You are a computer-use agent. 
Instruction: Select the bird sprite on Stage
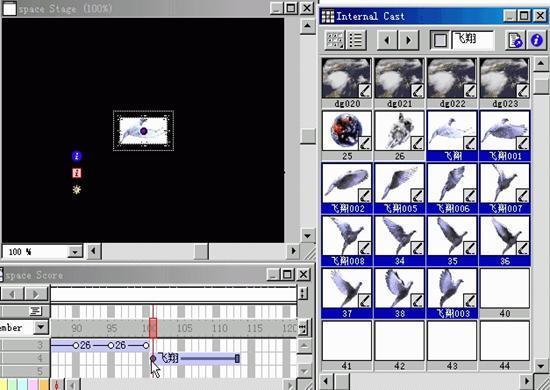point(143,131)
